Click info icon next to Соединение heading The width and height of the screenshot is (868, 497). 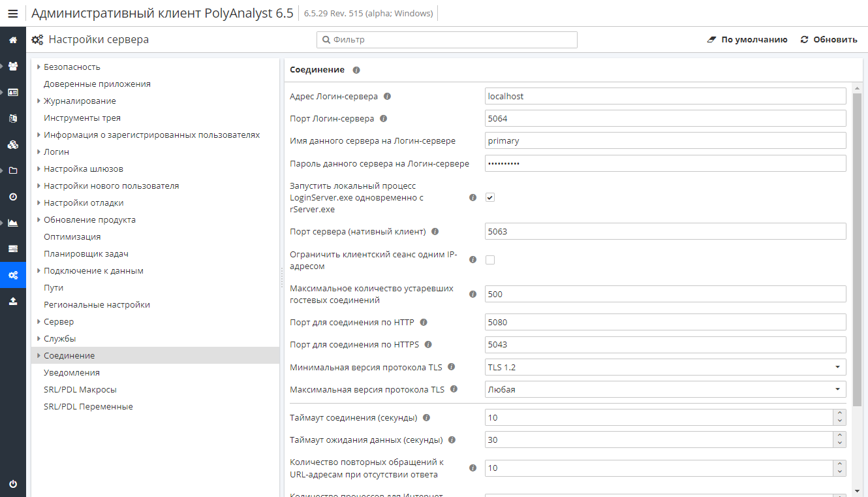click(356, 70)
